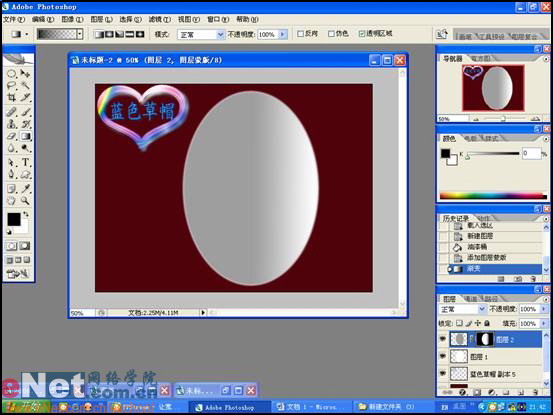Switch to Quick Mask Mode
Image resolution: width=553 pixels, height=415 pixels.
pyautogui.click(x=25, y=246)
